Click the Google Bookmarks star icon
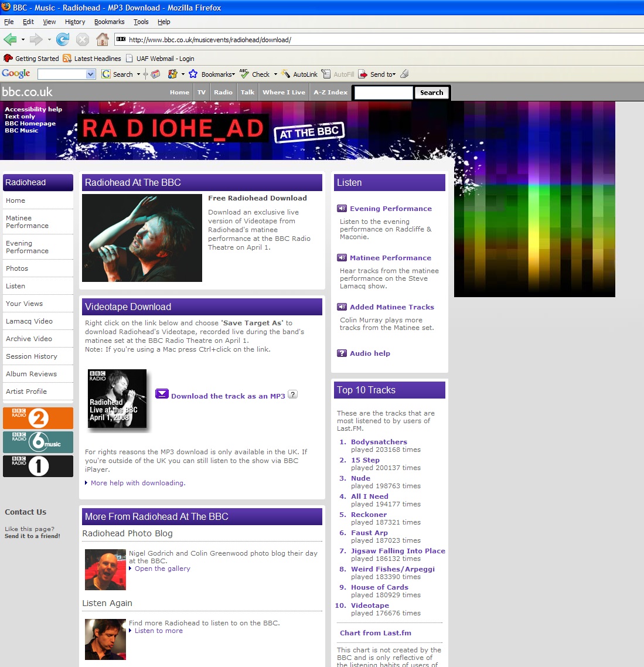644x667 pixels. (193, 74)
